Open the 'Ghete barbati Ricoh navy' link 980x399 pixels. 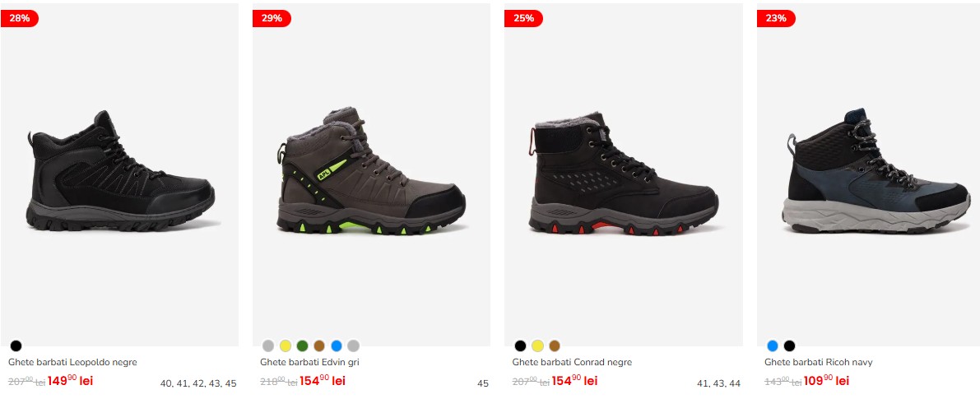818,362
